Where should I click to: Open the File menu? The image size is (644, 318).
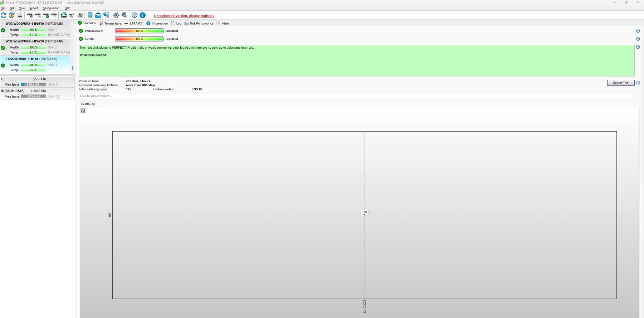tap(3, 8)
